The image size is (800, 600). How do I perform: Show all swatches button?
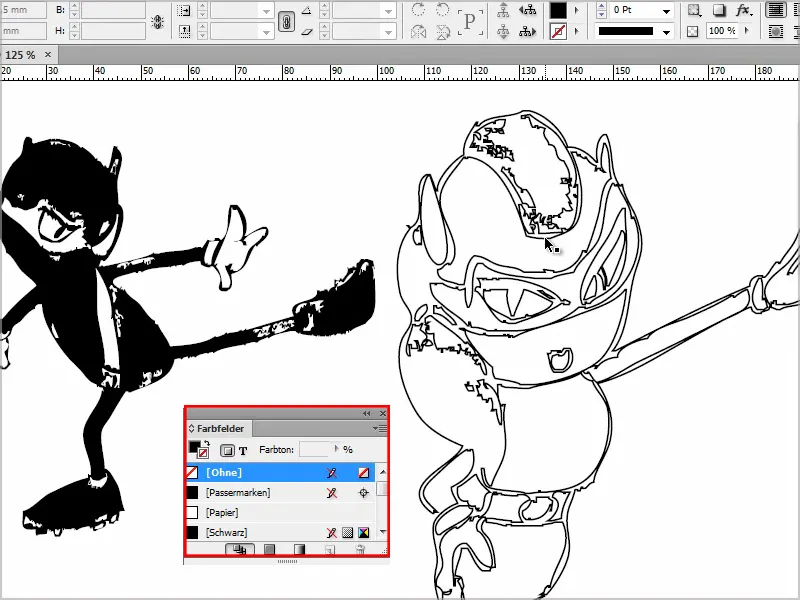tap(240, 549)
